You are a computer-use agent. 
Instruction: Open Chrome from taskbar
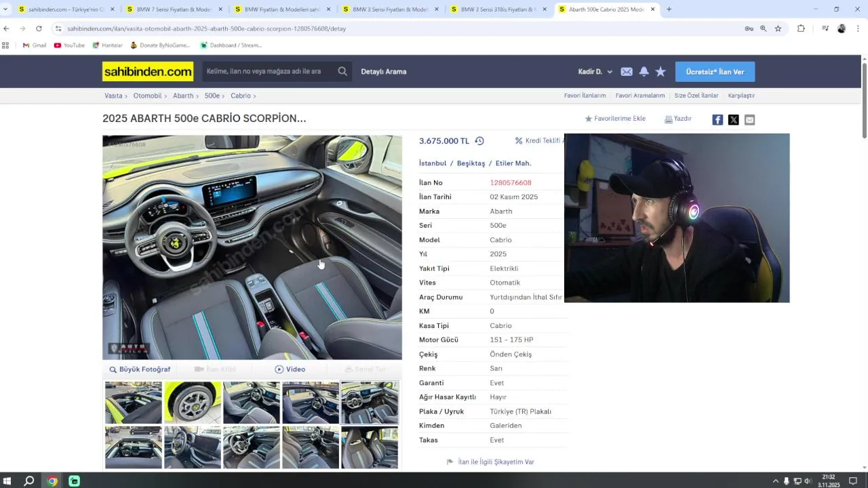(52, 481)
